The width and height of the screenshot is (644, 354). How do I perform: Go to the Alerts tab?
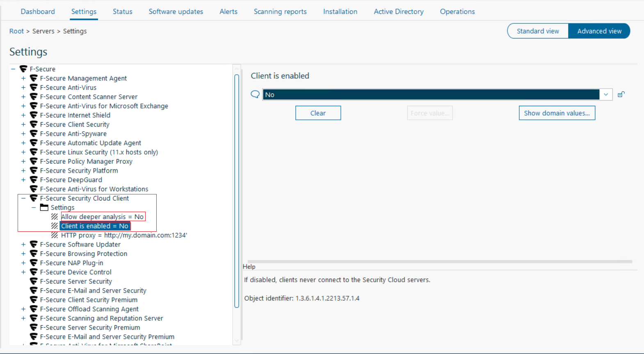pos(228,11)
